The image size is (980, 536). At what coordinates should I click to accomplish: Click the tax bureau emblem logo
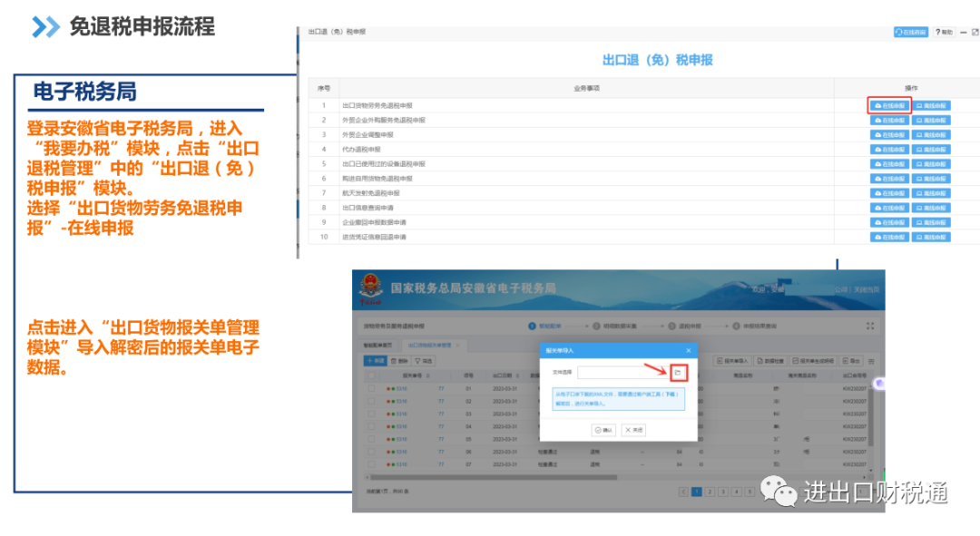click(x=371, y=289)
